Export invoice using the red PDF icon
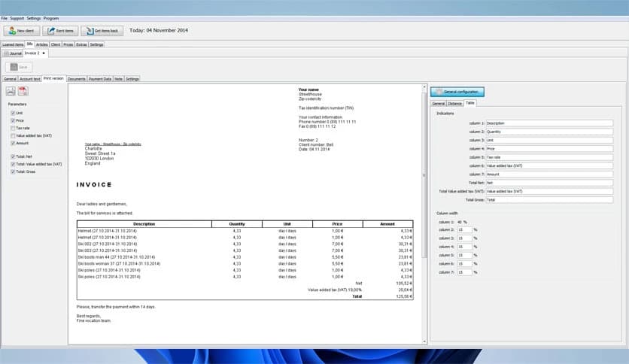 point(23,91)
